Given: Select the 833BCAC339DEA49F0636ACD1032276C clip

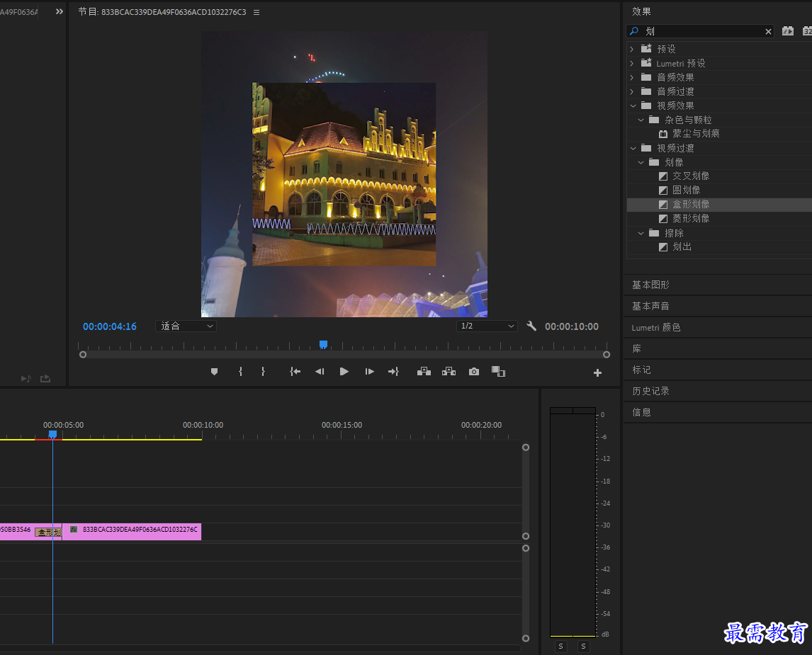Looking at the screenshot, I should pos(132,531).
